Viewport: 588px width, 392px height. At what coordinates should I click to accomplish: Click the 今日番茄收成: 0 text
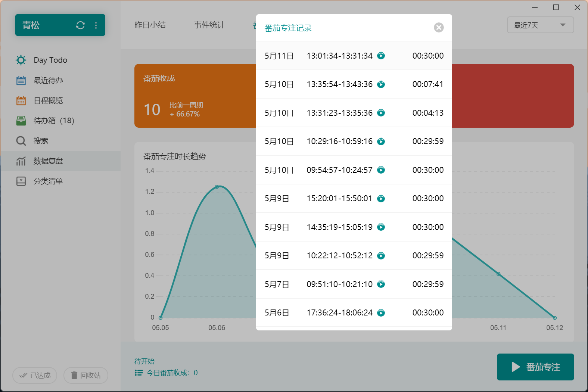[172, 373]
